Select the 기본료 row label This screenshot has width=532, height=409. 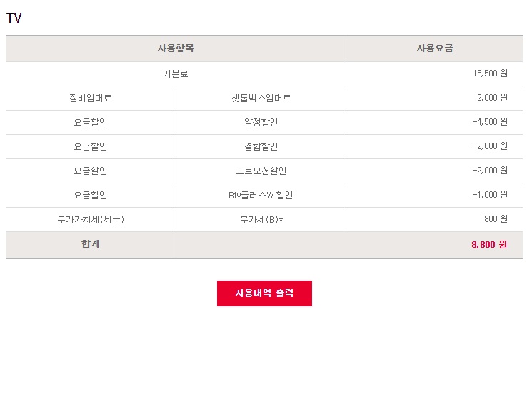175,74
